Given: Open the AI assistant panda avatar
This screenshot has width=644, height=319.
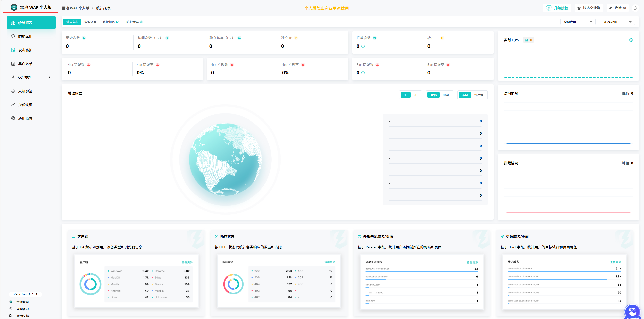Looking at the screenshot, I should pos(632,311).
